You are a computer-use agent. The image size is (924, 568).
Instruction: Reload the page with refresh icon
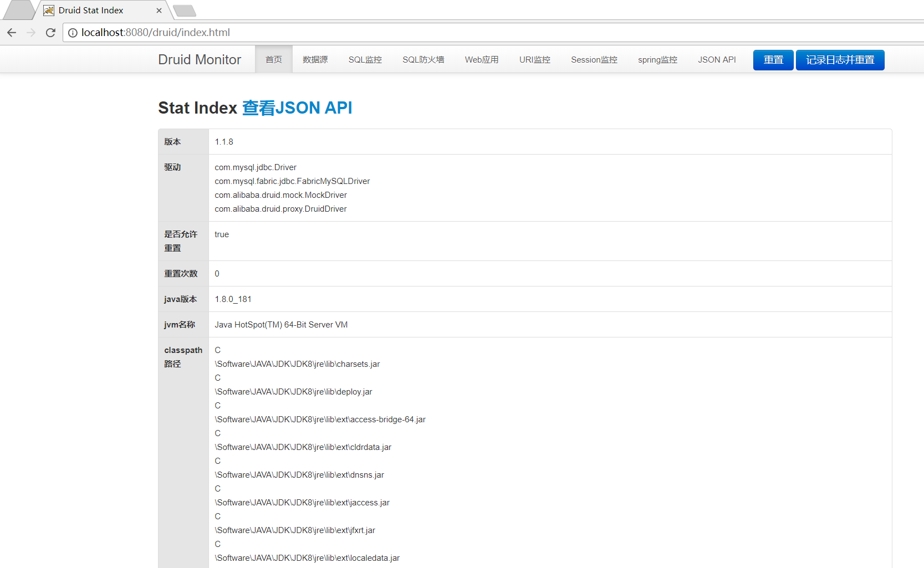[x=50, y=33]
